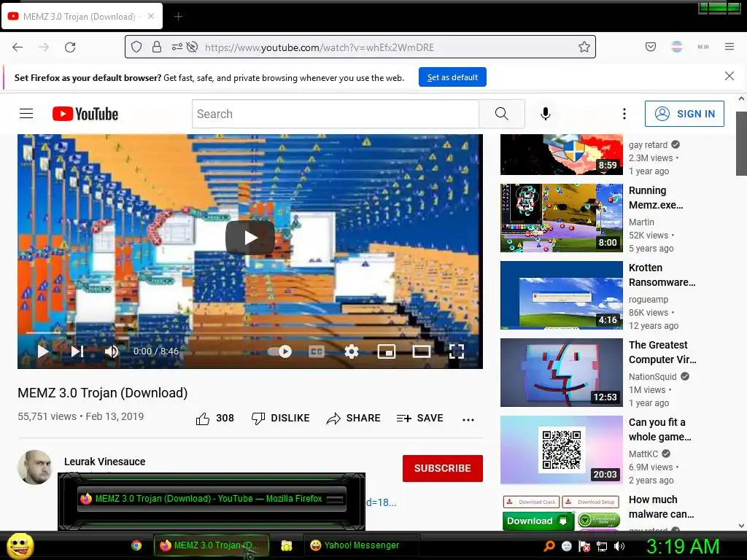Click Set as default button
This screenshot has height=560, width=747.
452,77
